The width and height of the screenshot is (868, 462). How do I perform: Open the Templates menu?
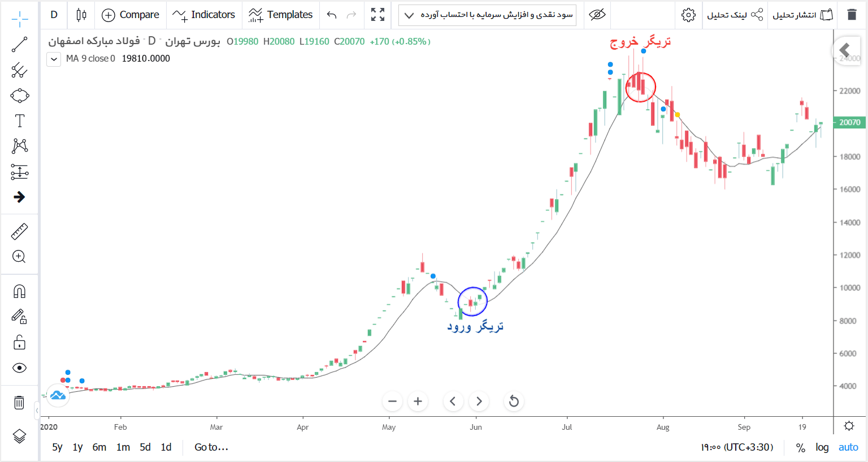[x=281, y=15]
